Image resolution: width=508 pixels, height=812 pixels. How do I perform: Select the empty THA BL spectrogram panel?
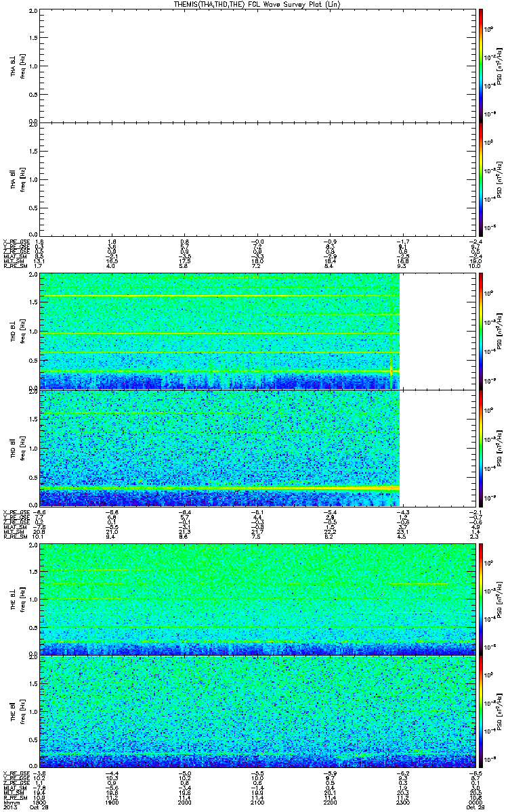coord(256,65)
